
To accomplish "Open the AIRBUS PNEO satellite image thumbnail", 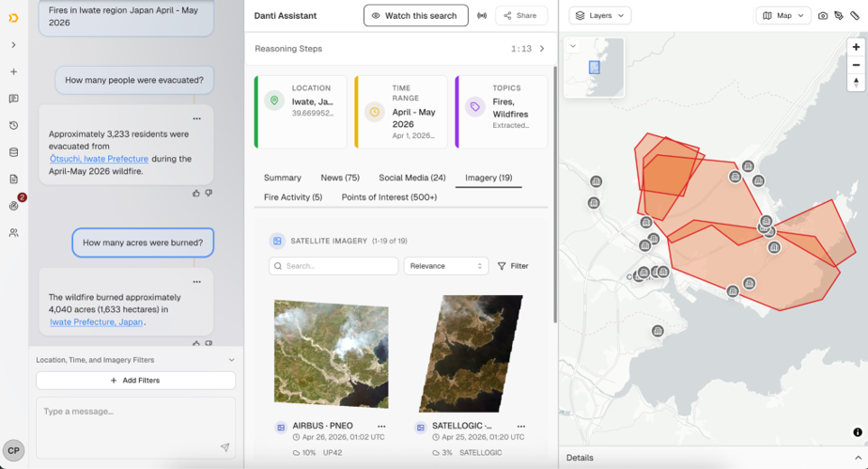I will [x=331, y=353].
